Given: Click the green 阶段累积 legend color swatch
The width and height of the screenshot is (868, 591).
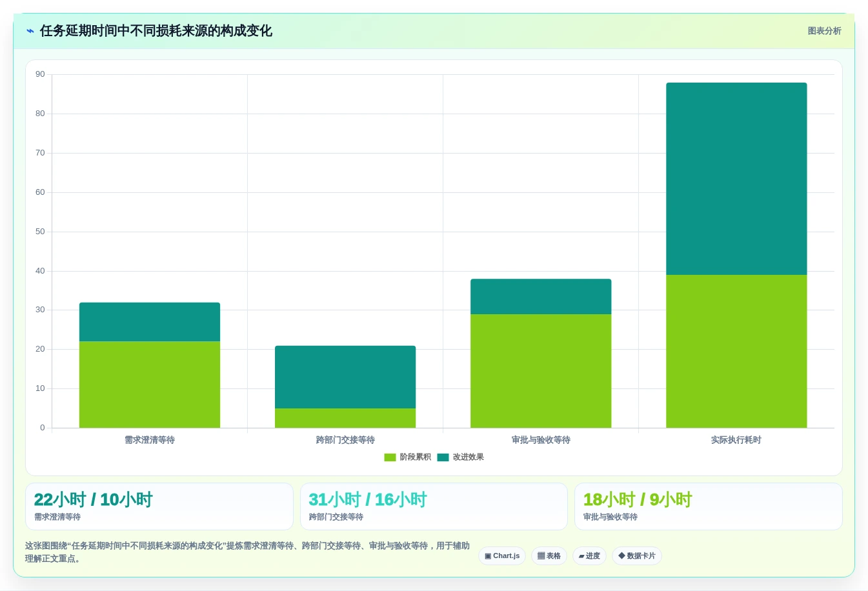Looking at the screenshot, I should click(x=390, y=457).
